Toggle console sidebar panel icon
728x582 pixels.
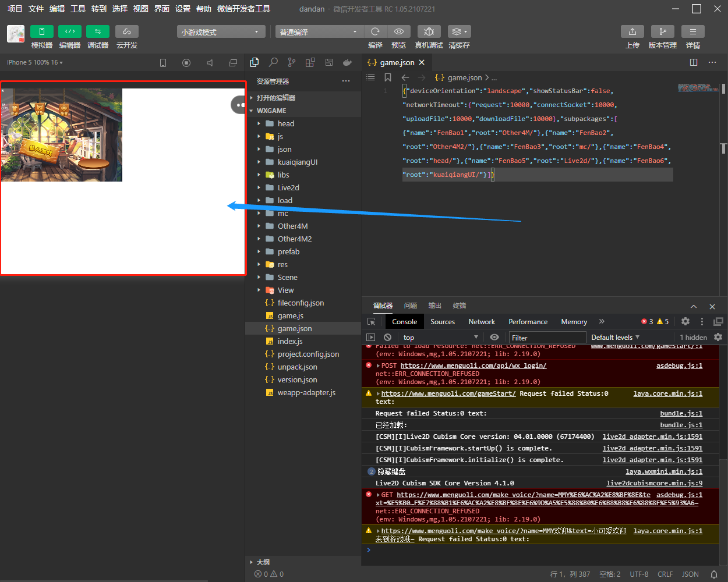tap(370, 338)
